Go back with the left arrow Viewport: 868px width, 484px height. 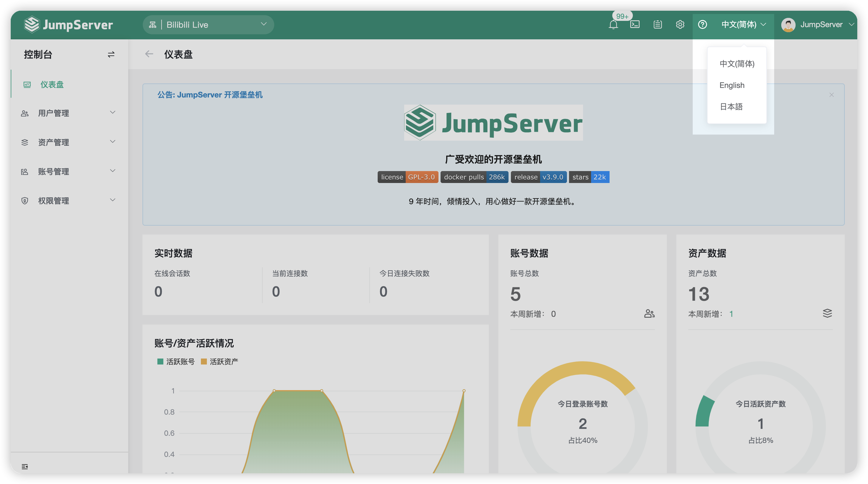tap(149, 54)
